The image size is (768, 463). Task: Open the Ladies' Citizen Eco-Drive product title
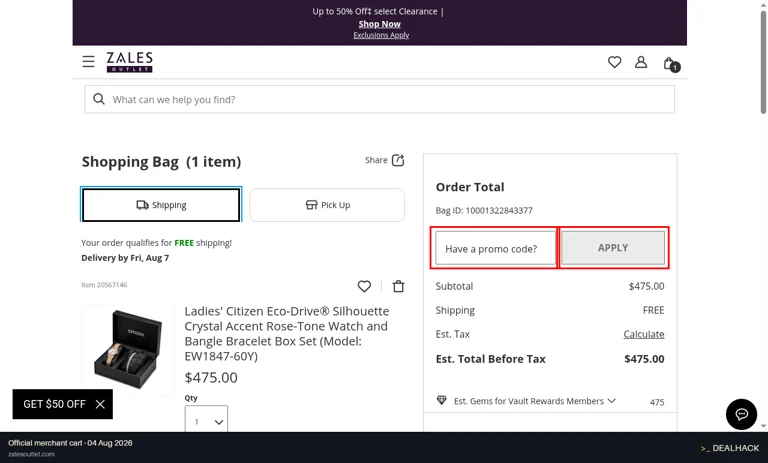coord(287,334)
